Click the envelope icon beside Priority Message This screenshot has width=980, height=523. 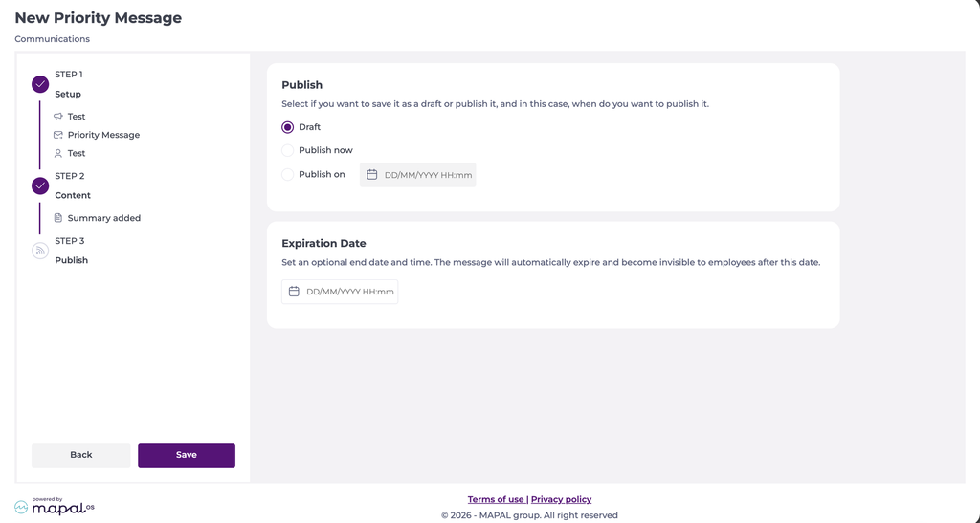[x=58, y=135]
